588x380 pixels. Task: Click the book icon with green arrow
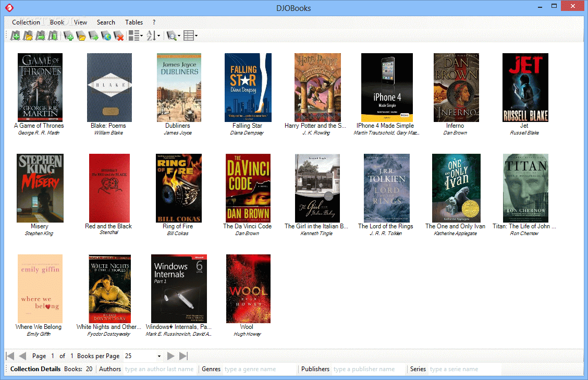coord(93,35)
